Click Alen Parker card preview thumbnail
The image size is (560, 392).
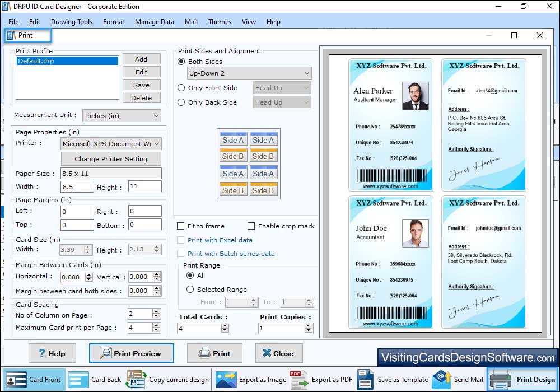(391, 125)
